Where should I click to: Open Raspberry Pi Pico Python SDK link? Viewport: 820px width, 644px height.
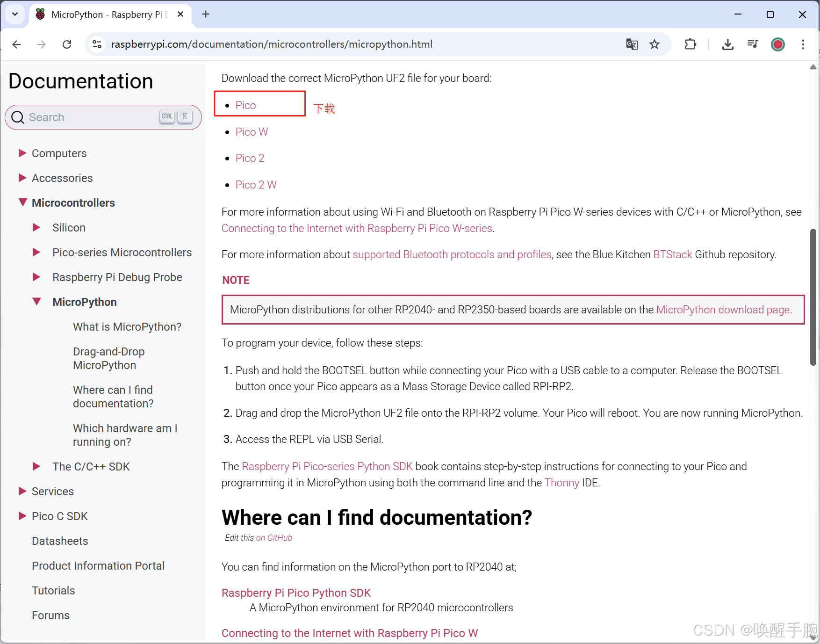pos(296,593)
